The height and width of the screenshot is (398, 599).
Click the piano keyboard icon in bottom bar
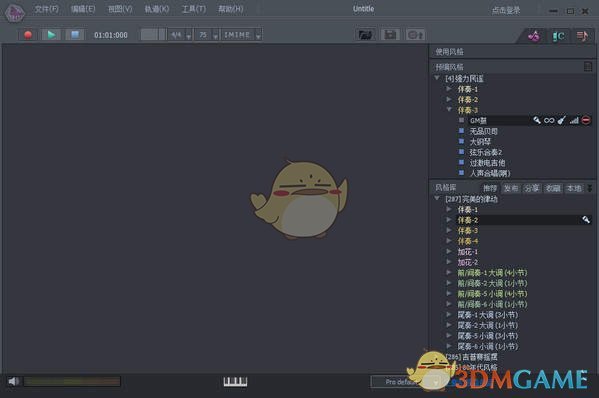235,381
